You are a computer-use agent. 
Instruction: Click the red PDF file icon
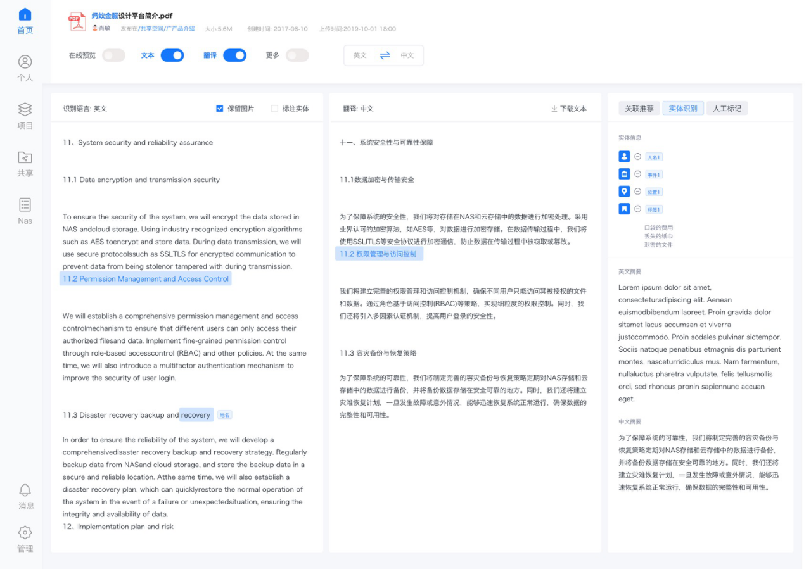pyautogui.click(x=77, y=21)
